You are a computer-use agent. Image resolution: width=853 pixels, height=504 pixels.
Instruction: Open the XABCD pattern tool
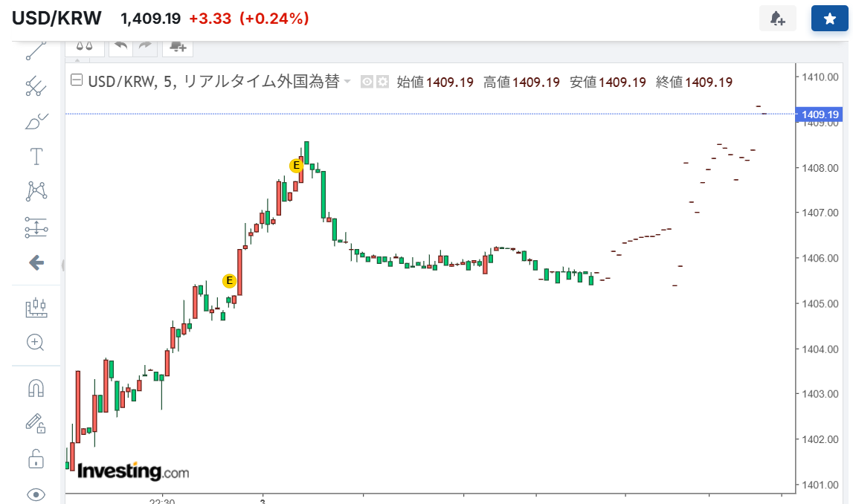tap(36, 192)
